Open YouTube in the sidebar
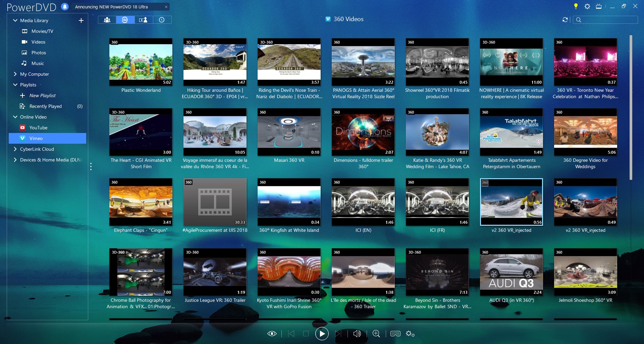 pyautogui.click(x=38, y=128)
